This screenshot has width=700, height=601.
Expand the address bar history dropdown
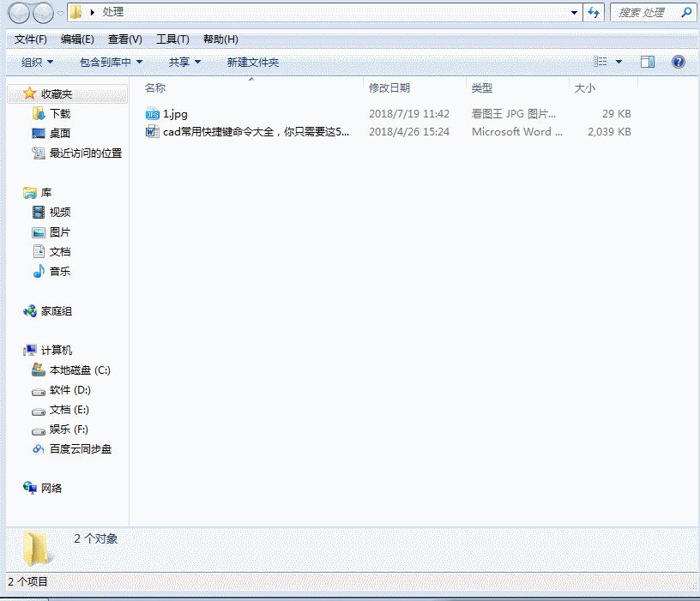click(x=574, y=13)
